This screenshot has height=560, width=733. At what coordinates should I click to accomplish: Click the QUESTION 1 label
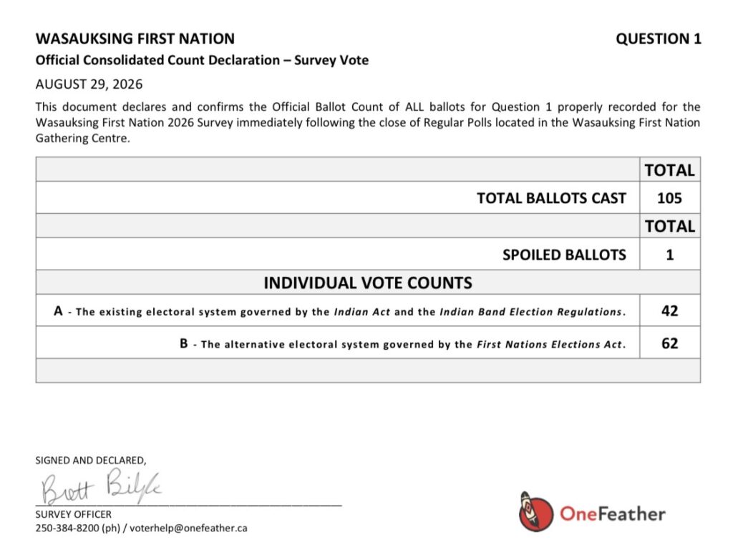point(659,39)
